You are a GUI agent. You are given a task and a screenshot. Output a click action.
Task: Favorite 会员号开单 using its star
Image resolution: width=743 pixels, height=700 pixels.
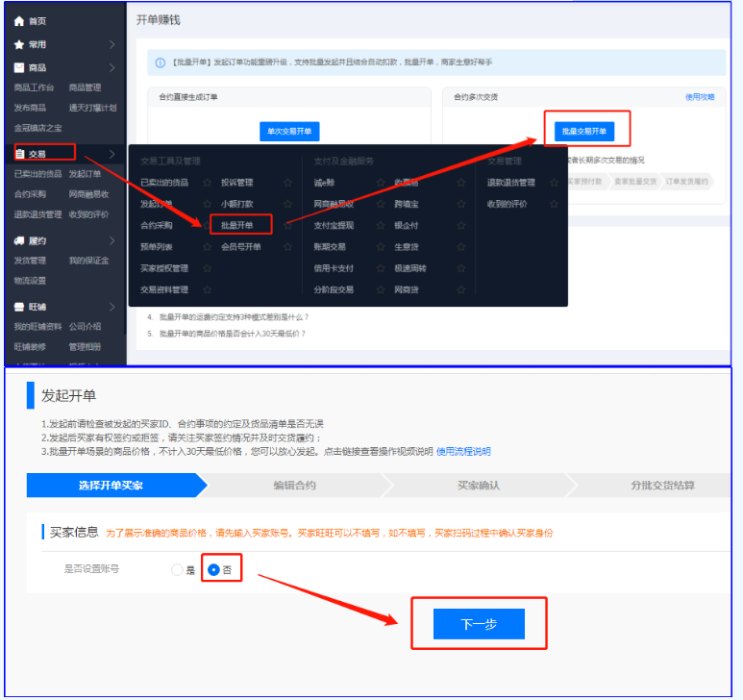(287, 246)
